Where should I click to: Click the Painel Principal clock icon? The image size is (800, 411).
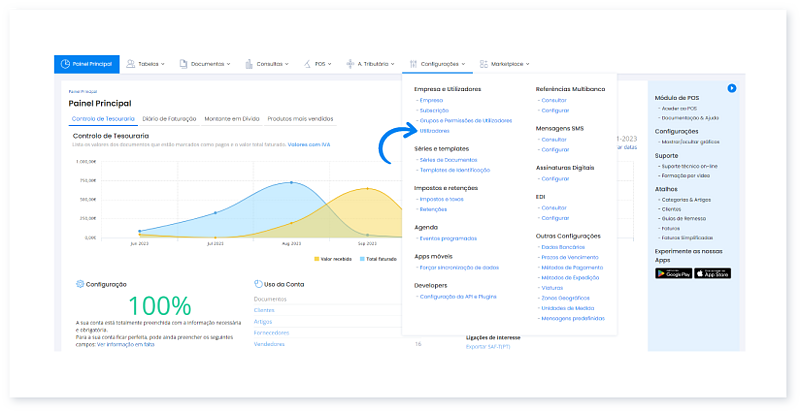click(65, 64)
